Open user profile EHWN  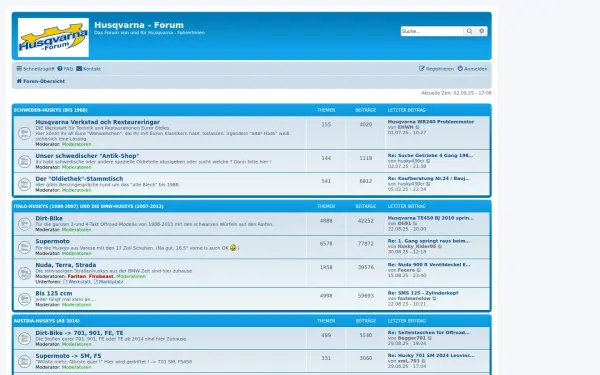pyautogui.click(x=406, y=127)
